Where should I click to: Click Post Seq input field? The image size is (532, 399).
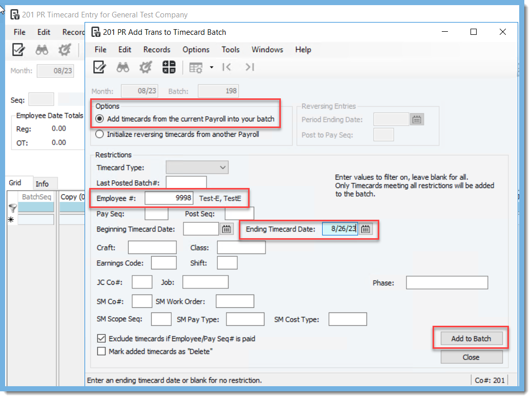click(239, 214)
